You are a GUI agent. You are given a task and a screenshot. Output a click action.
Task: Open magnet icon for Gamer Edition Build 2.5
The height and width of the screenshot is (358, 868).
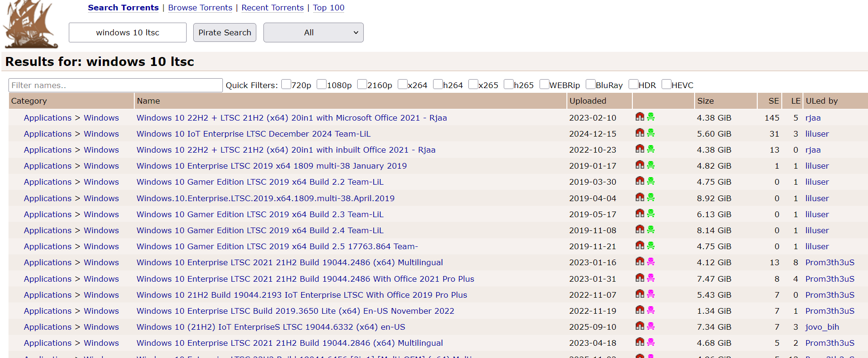639,245
